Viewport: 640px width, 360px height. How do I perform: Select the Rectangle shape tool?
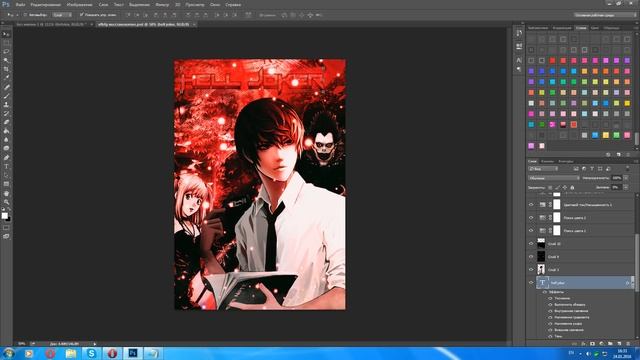pos(6,184)
